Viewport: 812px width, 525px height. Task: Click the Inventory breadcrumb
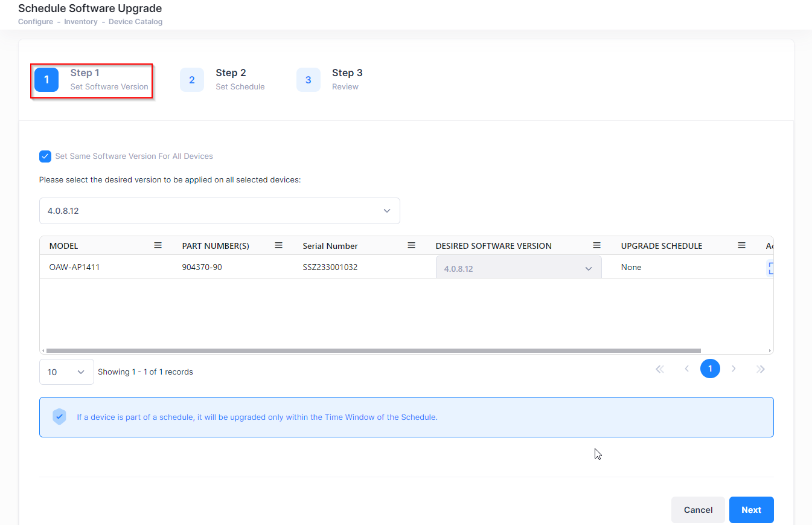[x=81, y=22]
